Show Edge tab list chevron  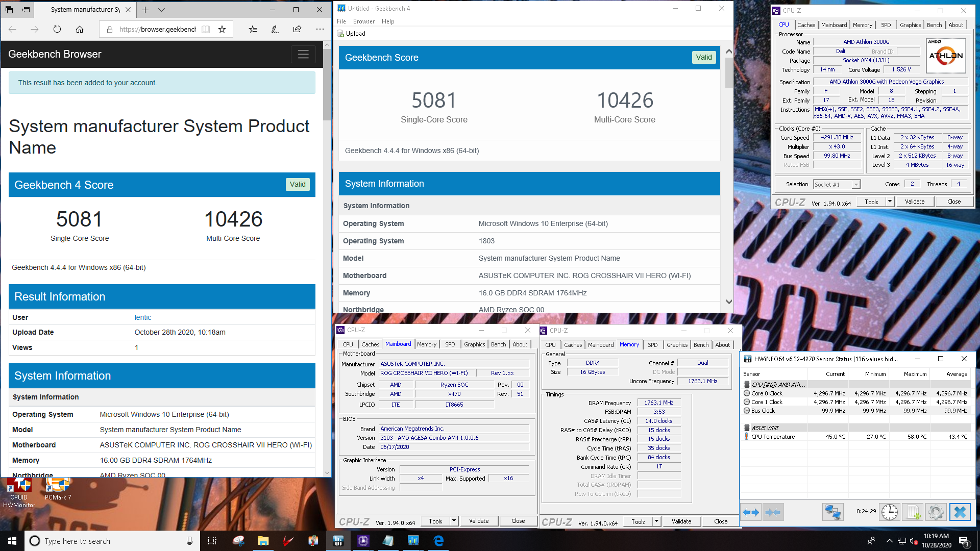click(x=162, y=10)
